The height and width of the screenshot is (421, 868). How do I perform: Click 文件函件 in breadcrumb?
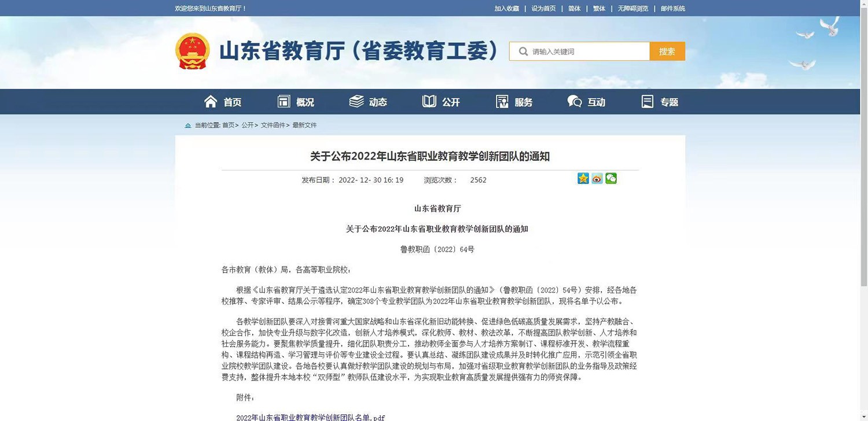point(273,125)
